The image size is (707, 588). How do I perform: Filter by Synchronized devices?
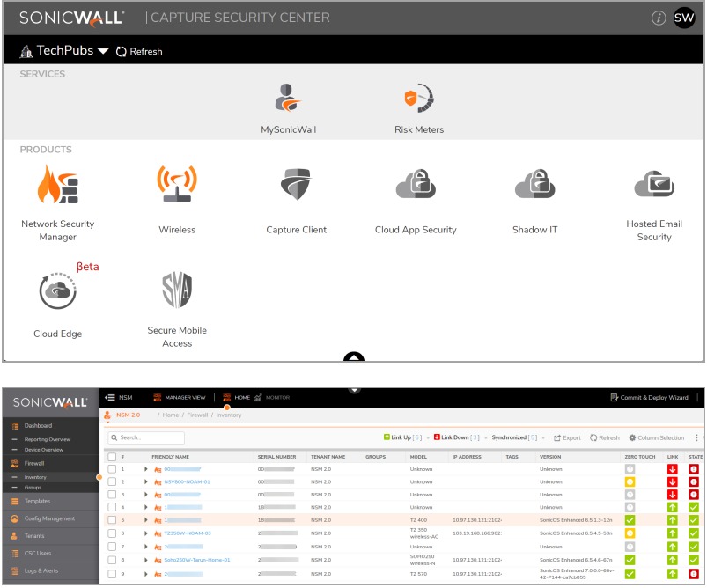click(x=514, y=437)
